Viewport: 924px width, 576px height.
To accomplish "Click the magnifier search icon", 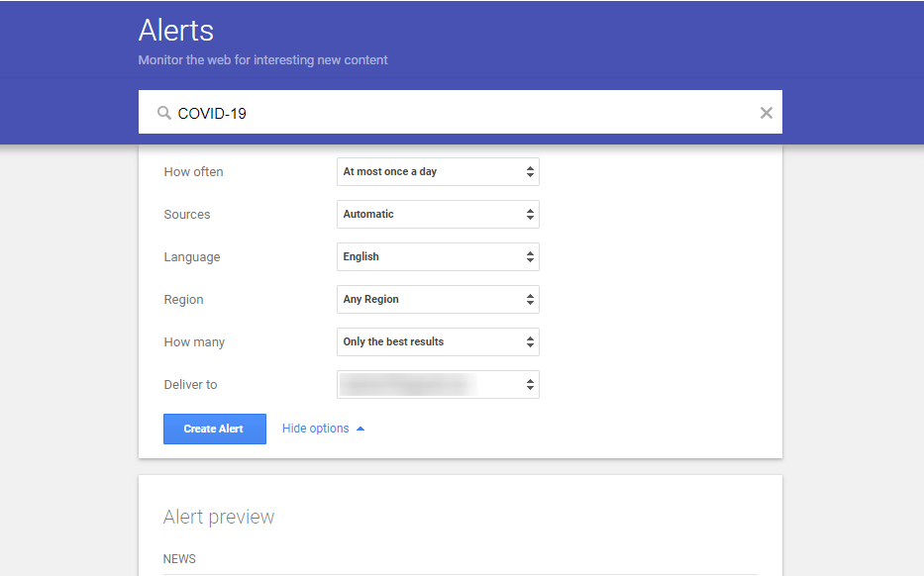I will [164, 113].
